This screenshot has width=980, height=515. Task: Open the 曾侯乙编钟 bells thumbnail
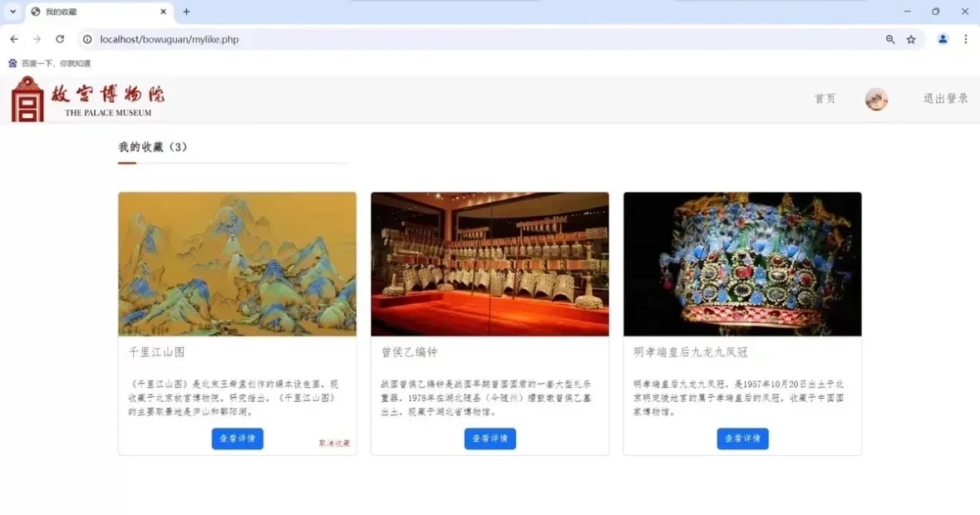click(490, 264)
